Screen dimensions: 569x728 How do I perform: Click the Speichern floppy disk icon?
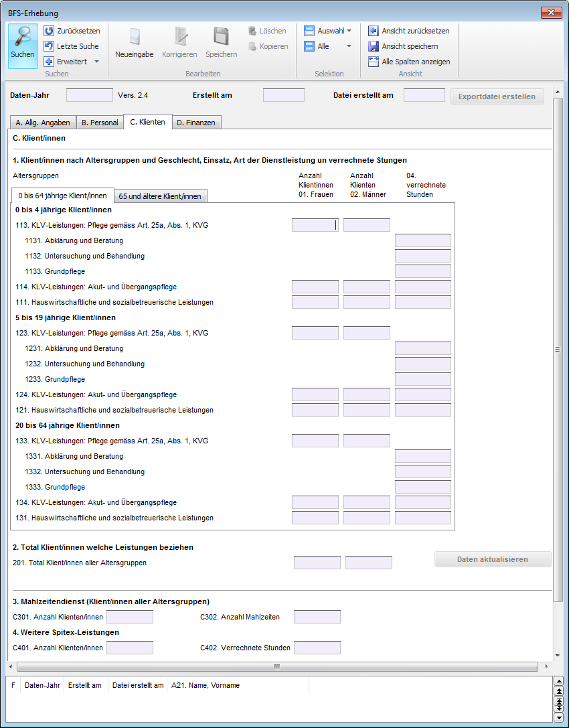[x=222, y=37]
